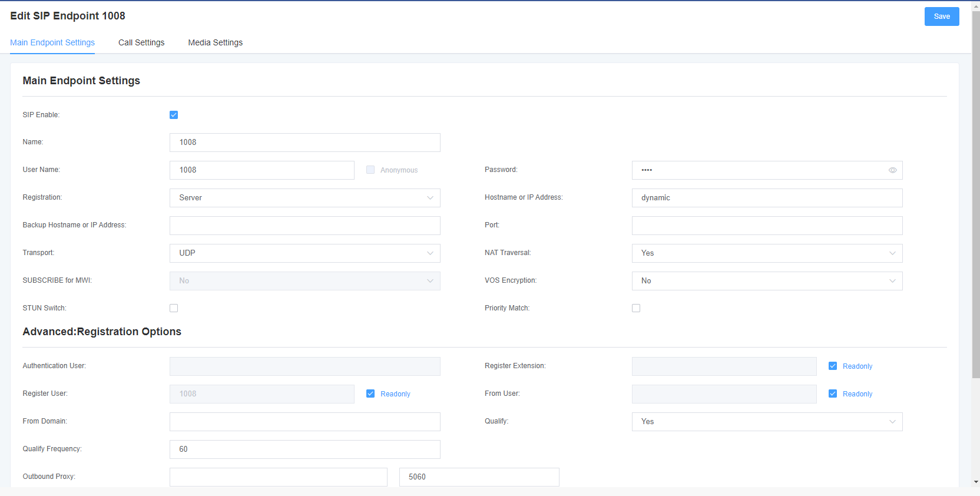Screen dimensions: 980x496
Task: Click the Register User field showing 1008
Action: (x=262, y=394)
